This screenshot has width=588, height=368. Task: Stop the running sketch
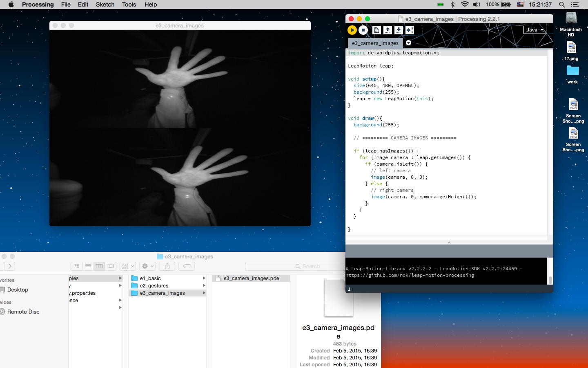tap(363, 30)
